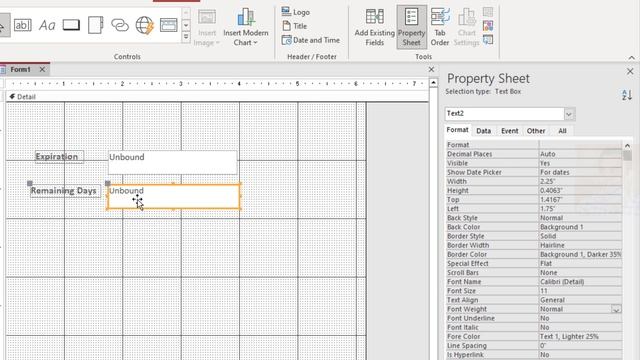Screen dimensions: 640x360
Task: Click the Top property value
Action: (580, 200)
